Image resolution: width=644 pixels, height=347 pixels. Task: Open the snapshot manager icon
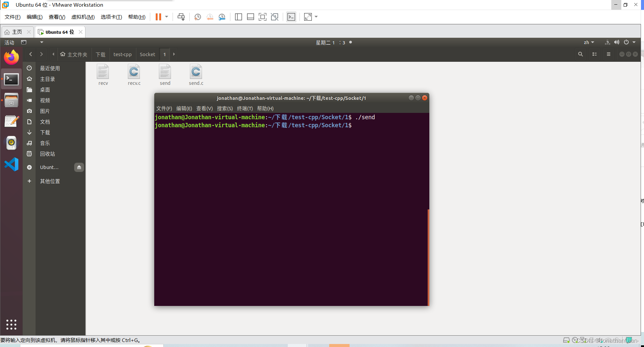click(x=222, y=17)
